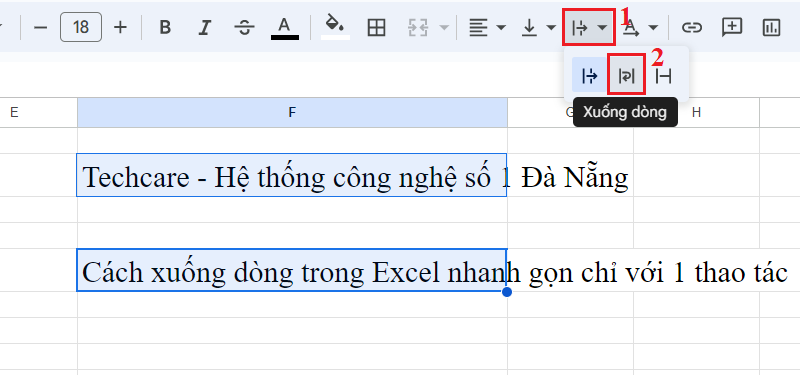The width and height of the screenshot is (800, 375).
Task: Open the text color picker
Action: [x=284, y=28]
